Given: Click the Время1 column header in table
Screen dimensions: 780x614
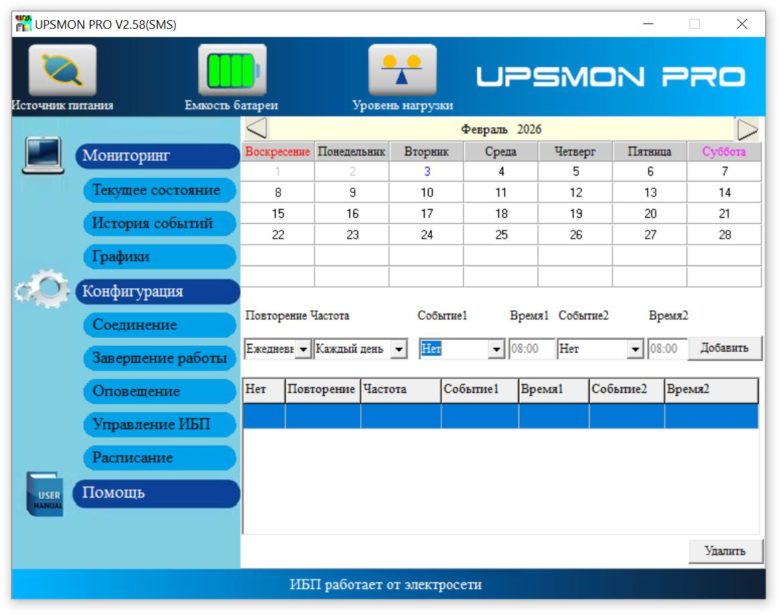Looking at the screenshot, I should pyautogui.click(x=554, y=390).
